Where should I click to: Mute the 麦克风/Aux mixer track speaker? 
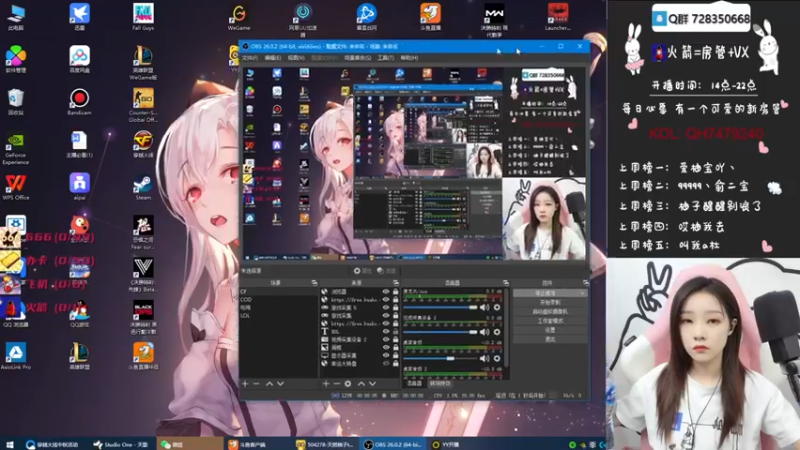tap(484, 307)
